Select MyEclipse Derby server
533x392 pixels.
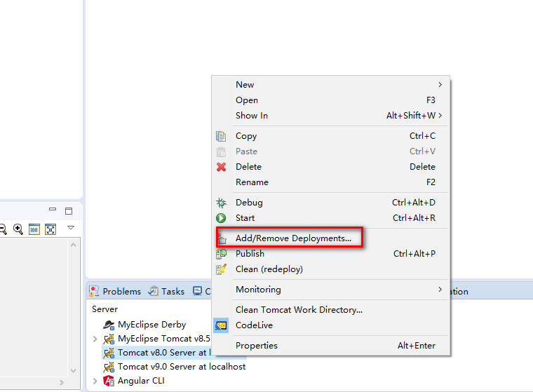[151, 325]
